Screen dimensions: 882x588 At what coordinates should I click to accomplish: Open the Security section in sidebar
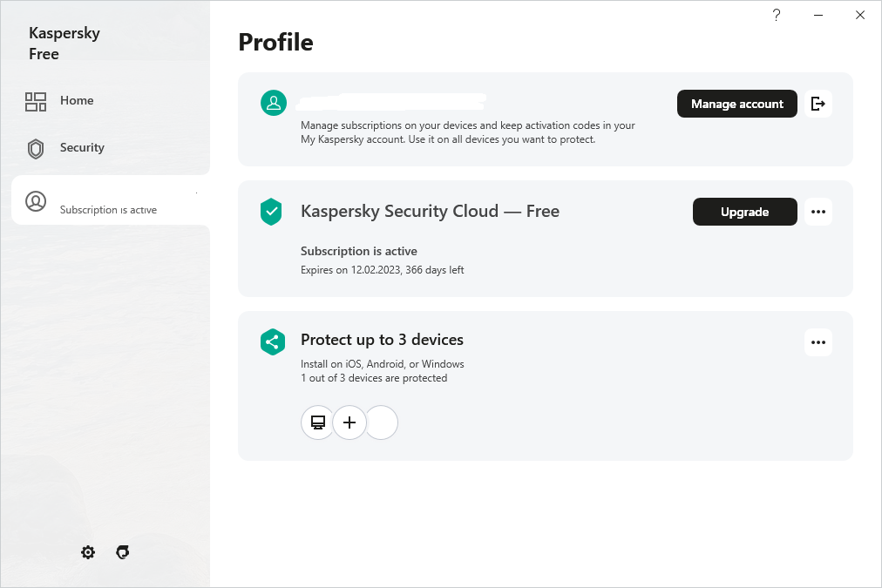click(64, 148)
